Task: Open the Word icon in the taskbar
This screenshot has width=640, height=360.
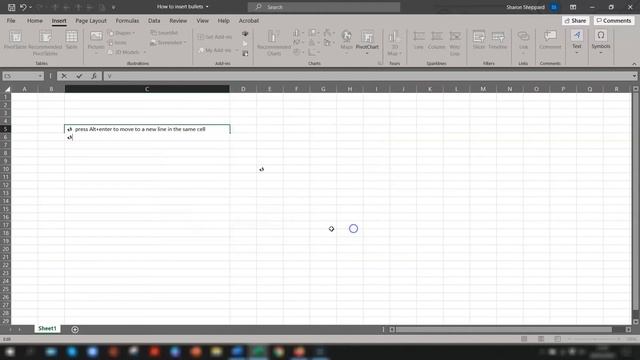Action: click(237, 351)
